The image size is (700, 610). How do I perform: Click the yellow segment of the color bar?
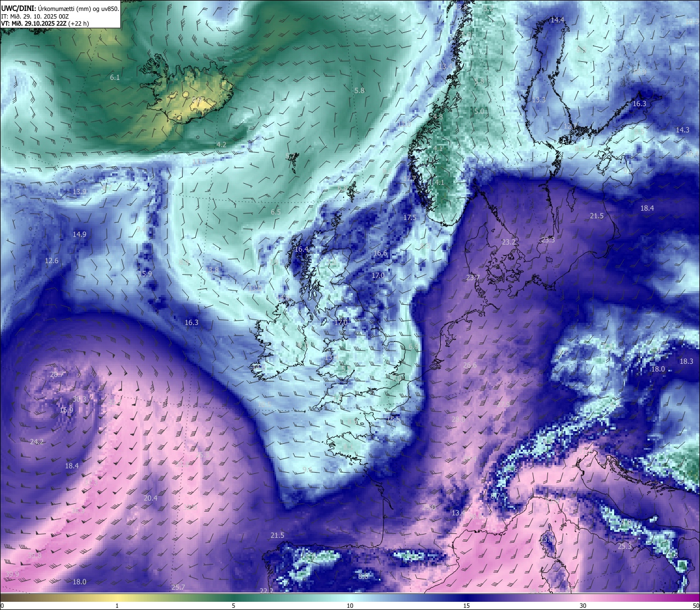tap(118, 597)
